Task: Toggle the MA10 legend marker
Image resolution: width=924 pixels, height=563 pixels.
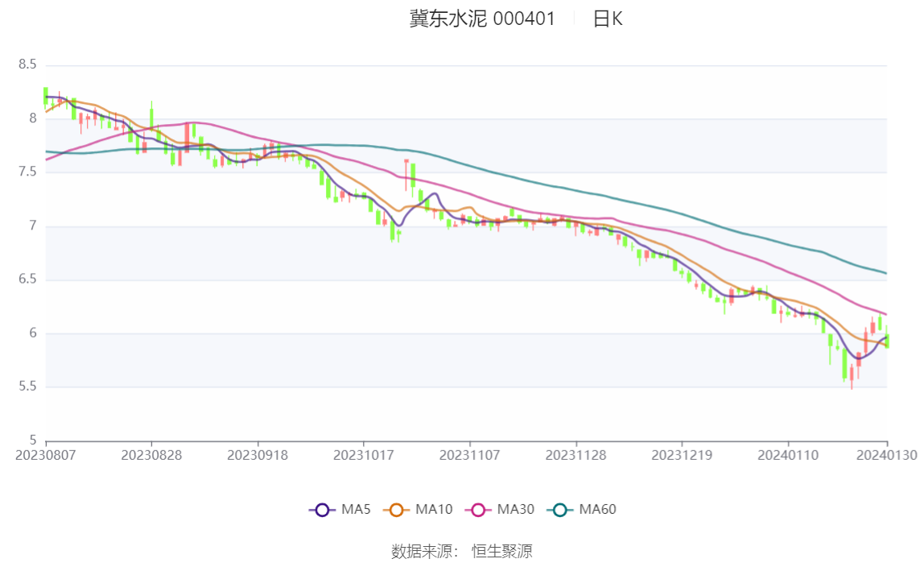Action: [396, 510]
